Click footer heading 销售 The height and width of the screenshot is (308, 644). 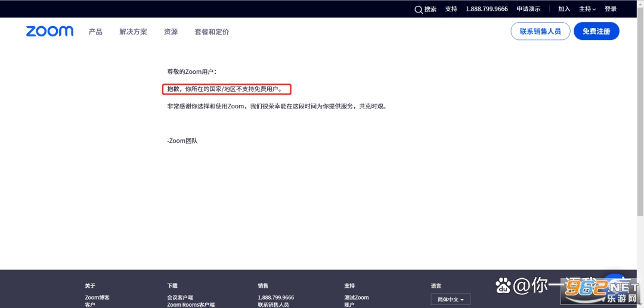click(x=263, y=286)
